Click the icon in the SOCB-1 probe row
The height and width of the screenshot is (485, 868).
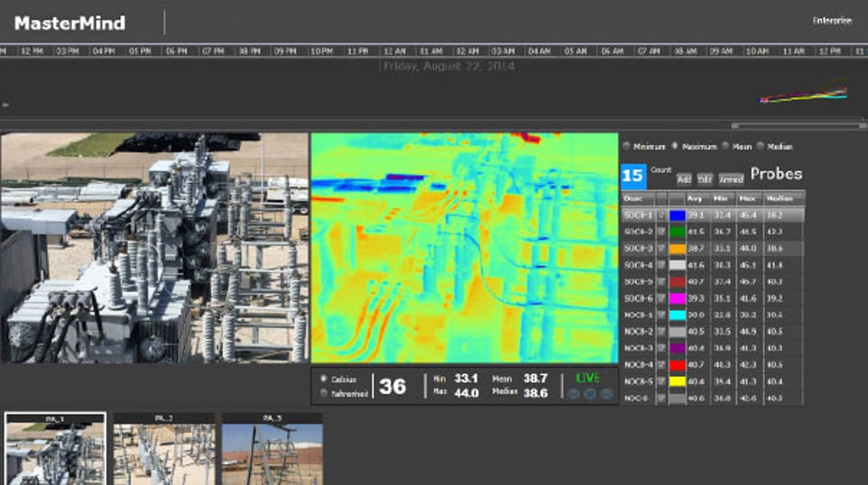pos(660,215)
